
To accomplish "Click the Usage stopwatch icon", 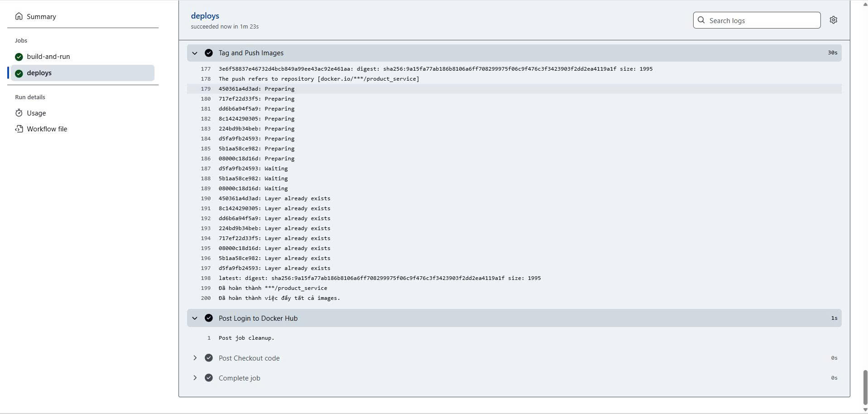I will coord(19,113).
